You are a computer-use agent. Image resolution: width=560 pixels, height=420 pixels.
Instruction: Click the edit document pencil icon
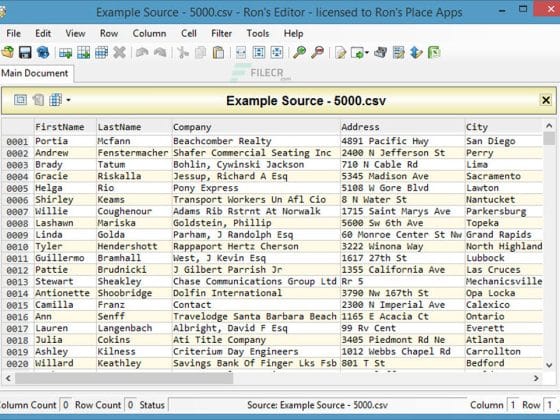pos(340,53)
